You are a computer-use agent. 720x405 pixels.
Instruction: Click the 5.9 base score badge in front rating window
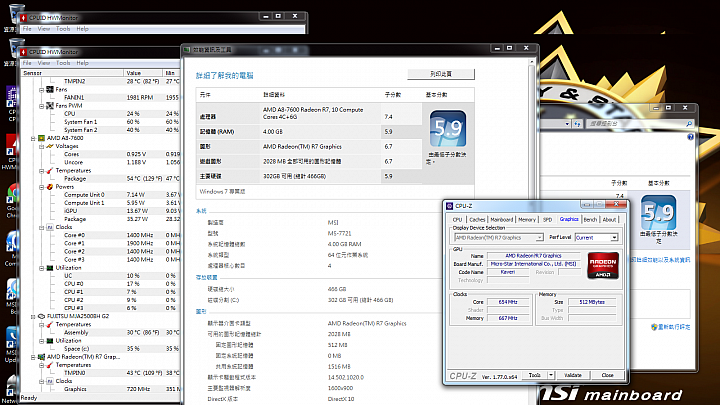pos(448,129)
